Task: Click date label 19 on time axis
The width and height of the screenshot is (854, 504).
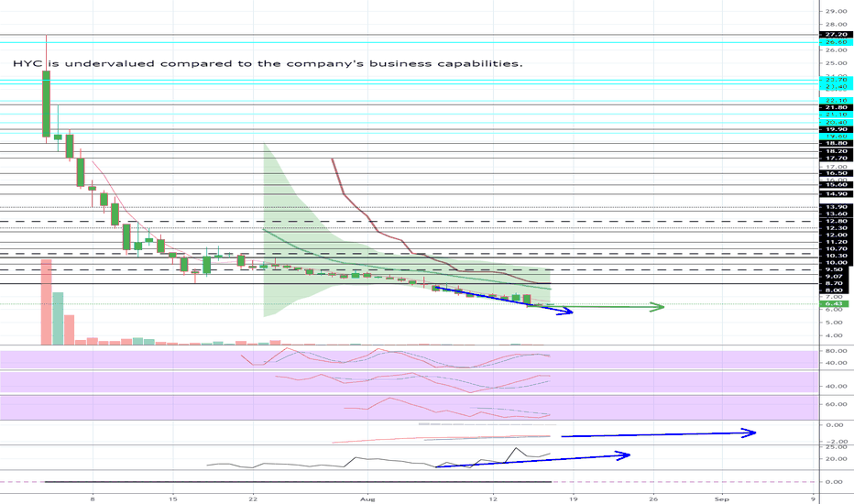Action: pyautogui.click(x=573, y=499)
